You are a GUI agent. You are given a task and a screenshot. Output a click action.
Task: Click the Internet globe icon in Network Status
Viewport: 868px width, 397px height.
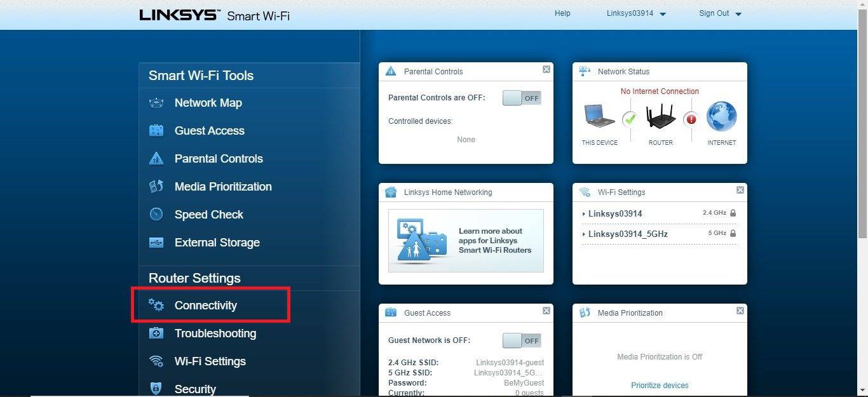tap(721, 118)
